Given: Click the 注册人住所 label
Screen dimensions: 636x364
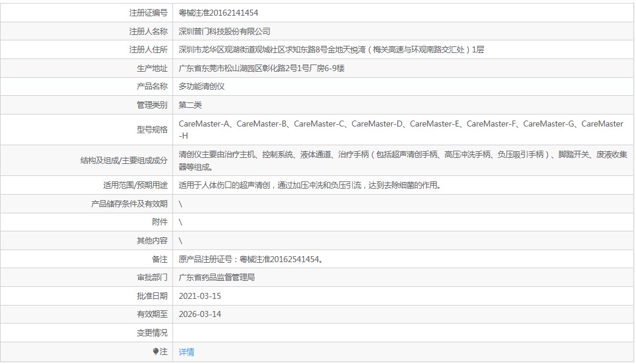Looking at the screenshot, I should 148,49.
